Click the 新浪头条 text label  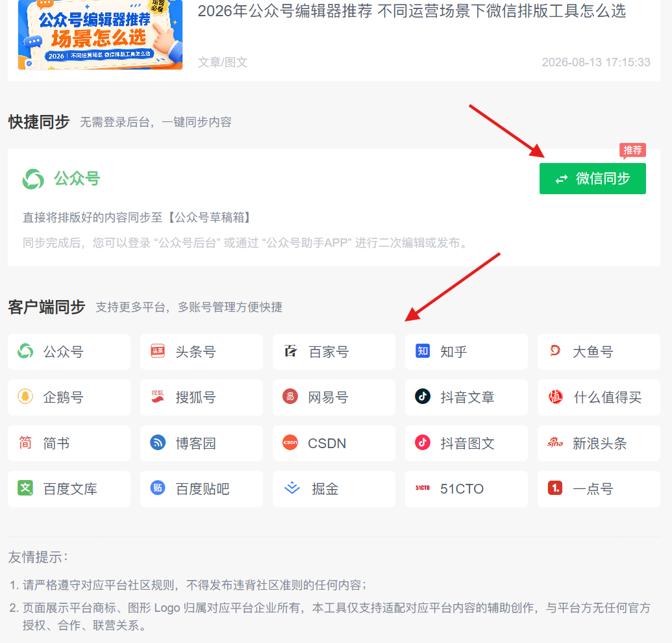599,443
